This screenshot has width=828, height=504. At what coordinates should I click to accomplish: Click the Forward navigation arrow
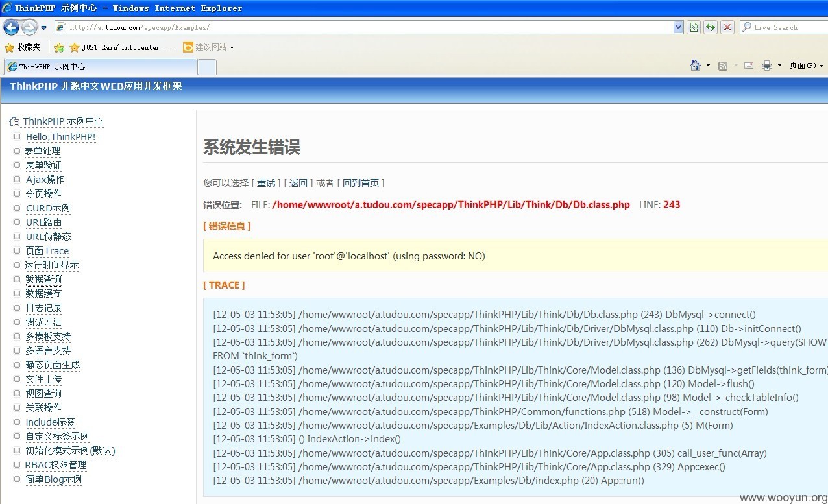[29, 27]
